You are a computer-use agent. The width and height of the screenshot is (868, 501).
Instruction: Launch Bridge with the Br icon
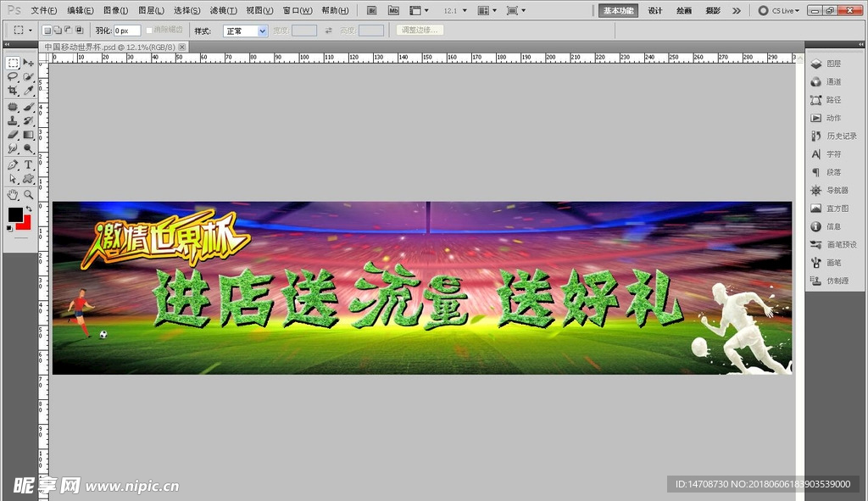pos(371,10)
